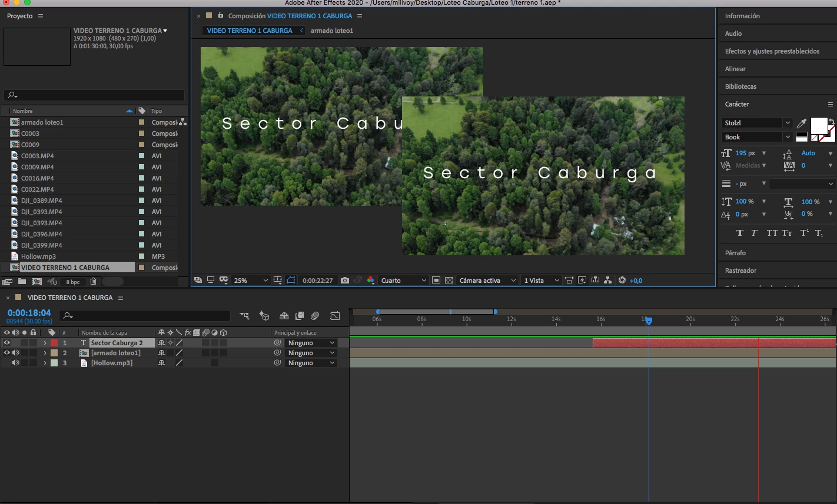The height and width of the screenshot is (504, 837).
Task: Pick a color with the eyedropper
Action: coord(801,124)
